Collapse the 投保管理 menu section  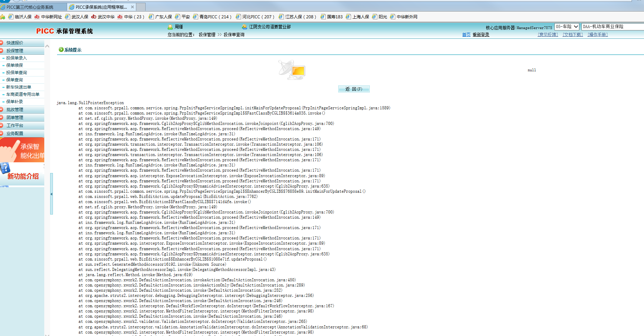click(x=22, y=51)
